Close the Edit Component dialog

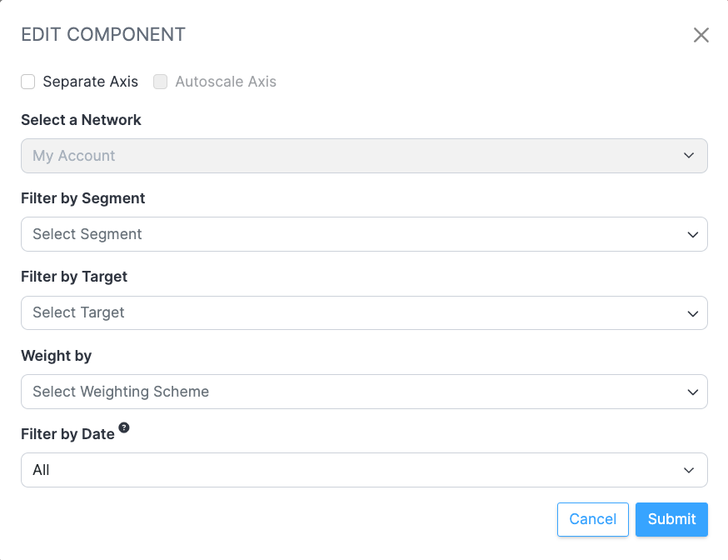(701, 35)
